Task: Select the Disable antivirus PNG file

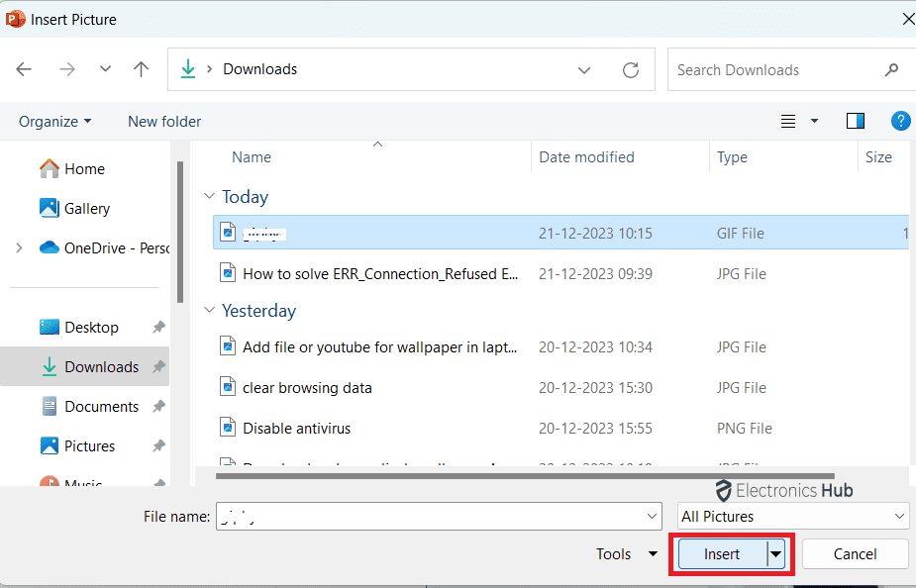Action: pyautogui.click(x=296, y=429)
